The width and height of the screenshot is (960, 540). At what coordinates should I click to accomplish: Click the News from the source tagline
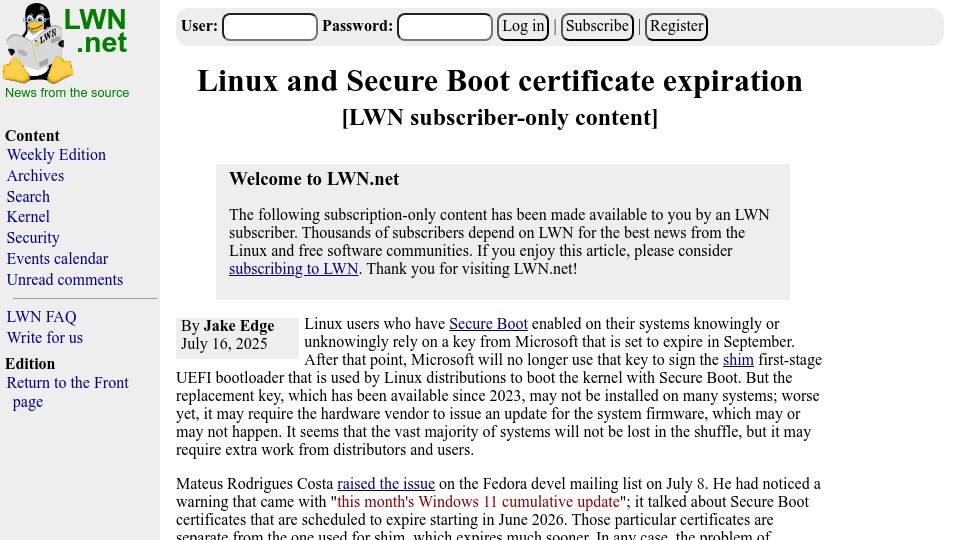coord(67,92)
